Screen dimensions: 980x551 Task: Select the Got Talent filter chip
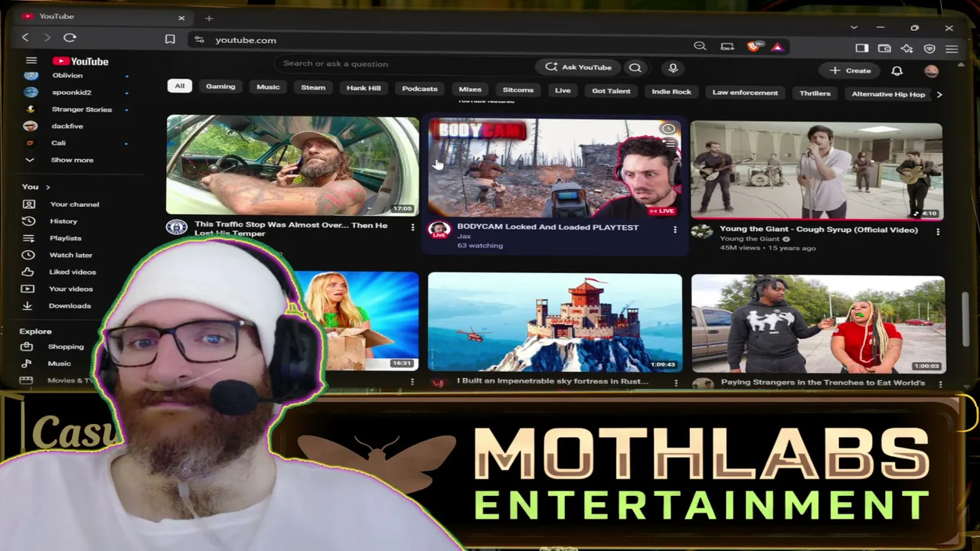point(611,91)
